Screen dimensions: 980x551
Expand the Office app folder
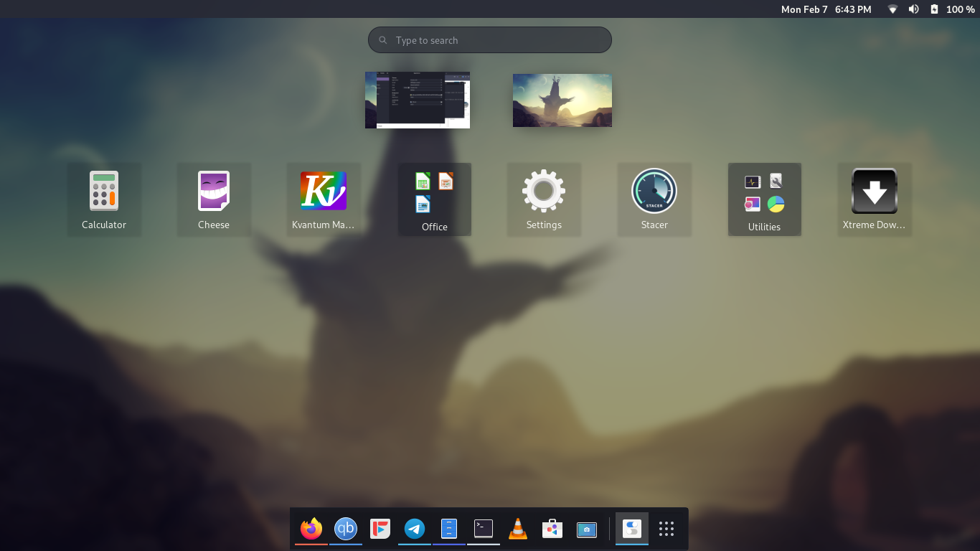pos(435,194)
